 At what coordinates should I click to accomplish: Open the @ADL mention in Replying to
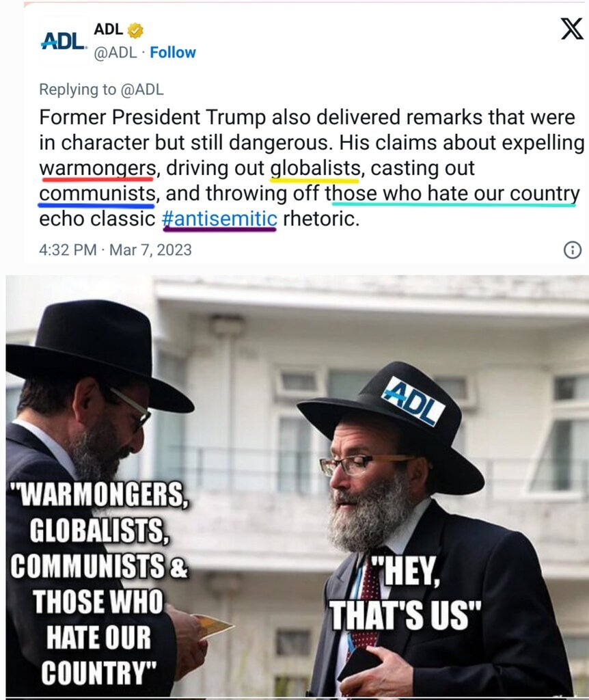(142, 90)
